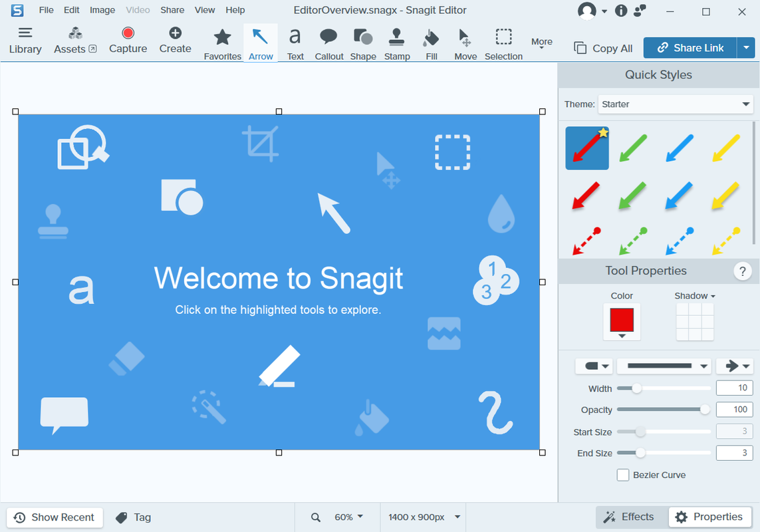Choose green arrow style in first row
The height and width of the screenshot is (532, 760).
[633, 148]
